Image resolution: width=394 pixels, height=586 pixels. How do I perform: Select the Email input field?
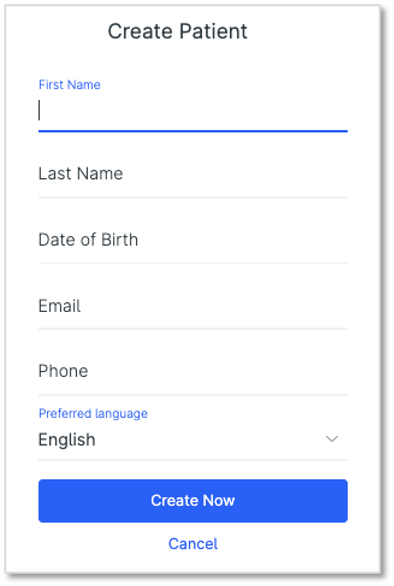tap(193, 306)
